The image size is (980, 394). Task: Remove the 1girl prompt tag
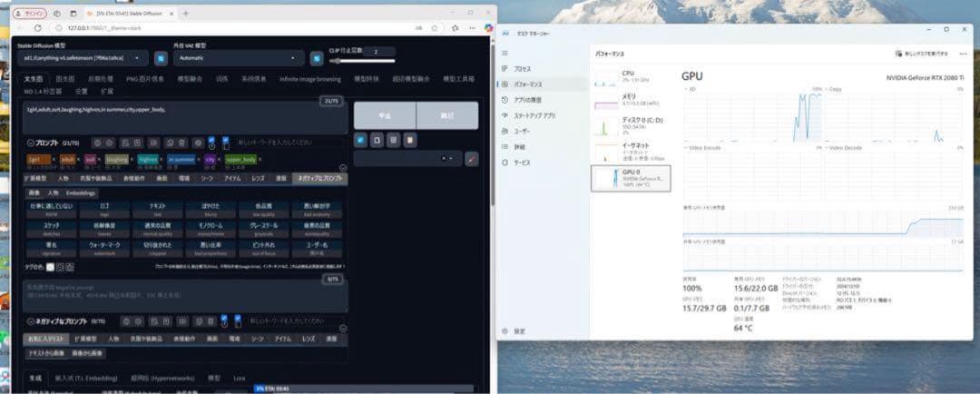click(54, 160)
